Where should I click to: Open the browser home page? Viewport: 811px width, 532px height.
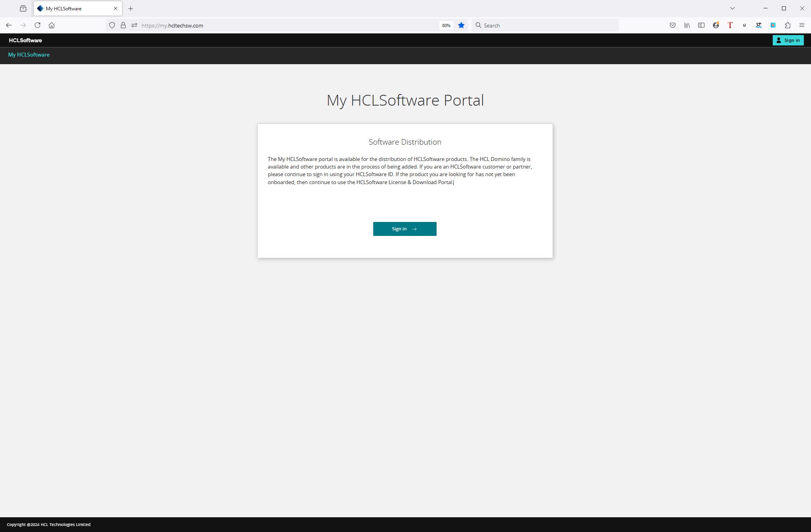51,25
